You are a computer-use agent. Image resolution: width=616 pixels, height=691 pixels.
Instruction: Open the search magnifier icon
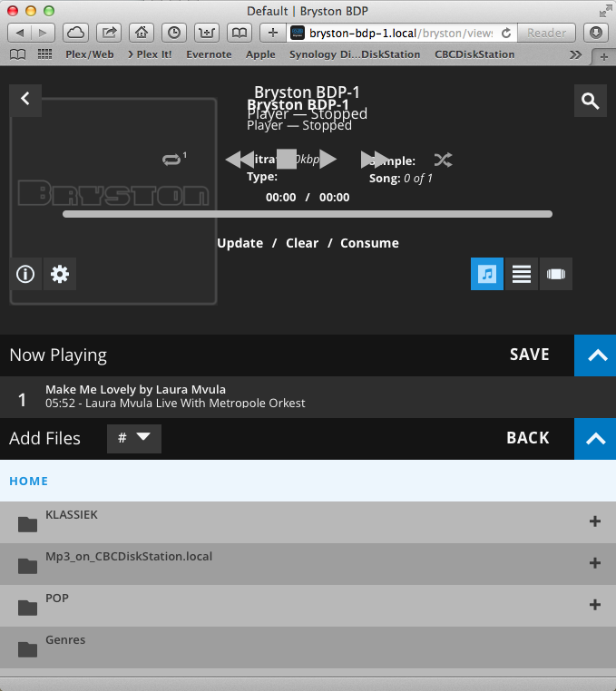pyautogui.click(x=590, y=101)
